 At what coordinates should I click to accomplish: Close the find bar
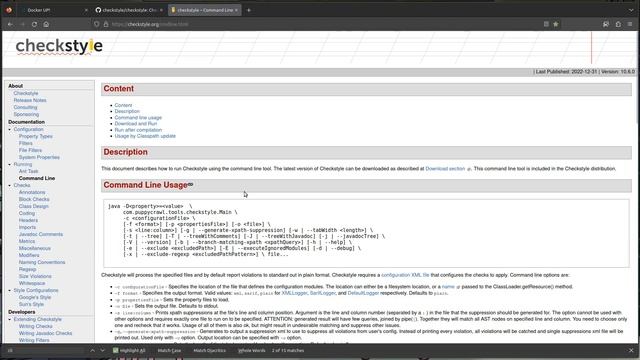(631, 350)
